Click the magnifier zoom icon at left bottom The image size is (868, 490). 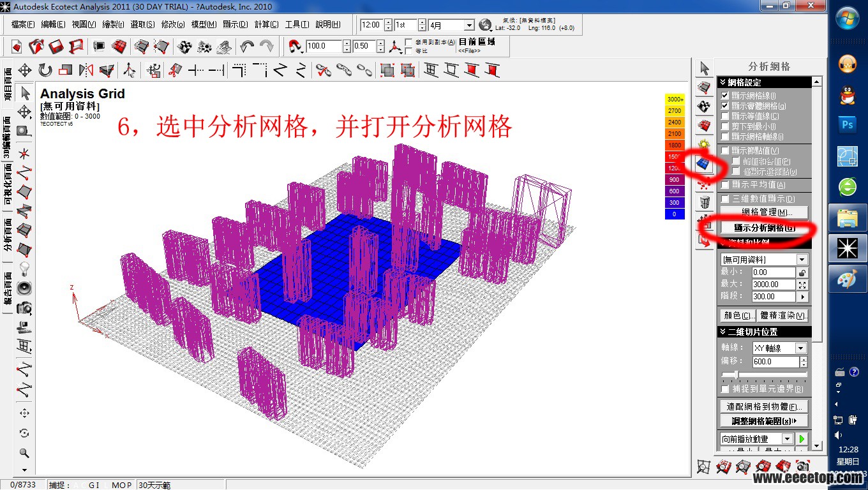coord(25,453)
